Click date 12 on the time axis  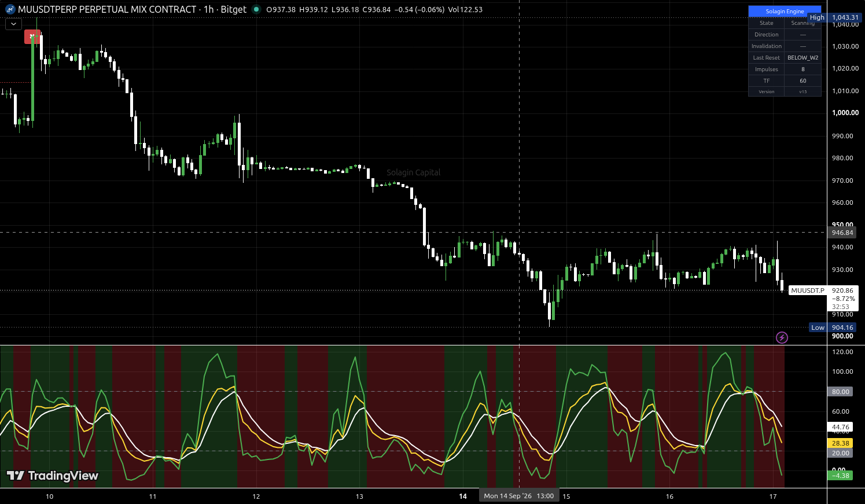point(256,496)
